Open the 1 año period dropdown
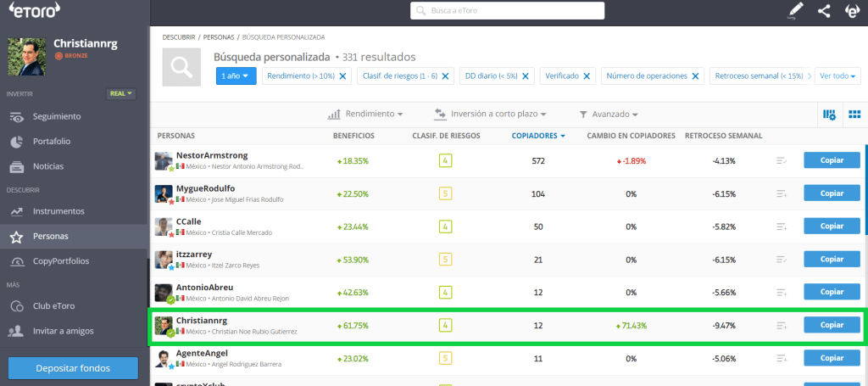 236,76
